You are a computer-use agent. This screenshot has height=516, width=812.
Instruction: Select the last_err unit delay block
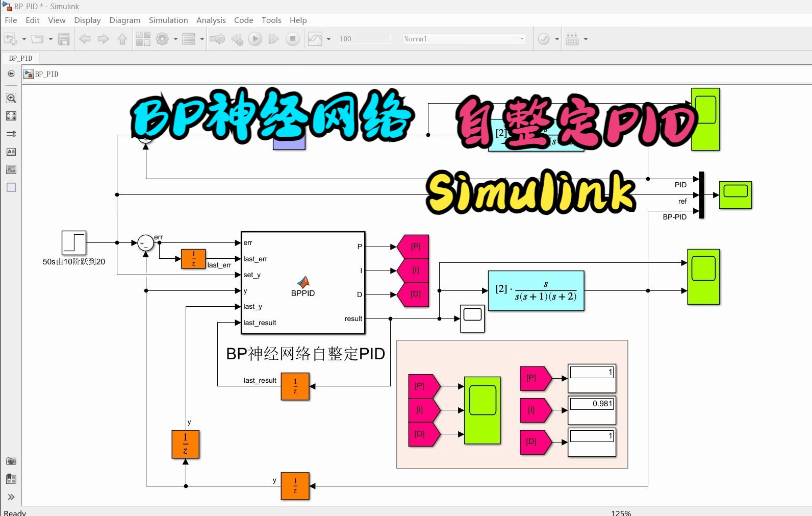point(193,259)
